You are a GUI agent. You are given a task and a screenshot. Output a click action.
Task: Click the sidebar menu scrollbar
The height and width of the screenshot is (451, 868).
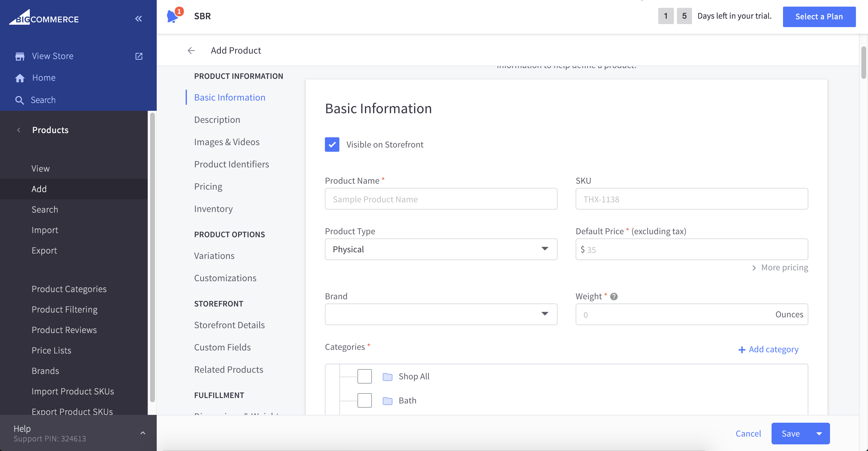(152, 257)
